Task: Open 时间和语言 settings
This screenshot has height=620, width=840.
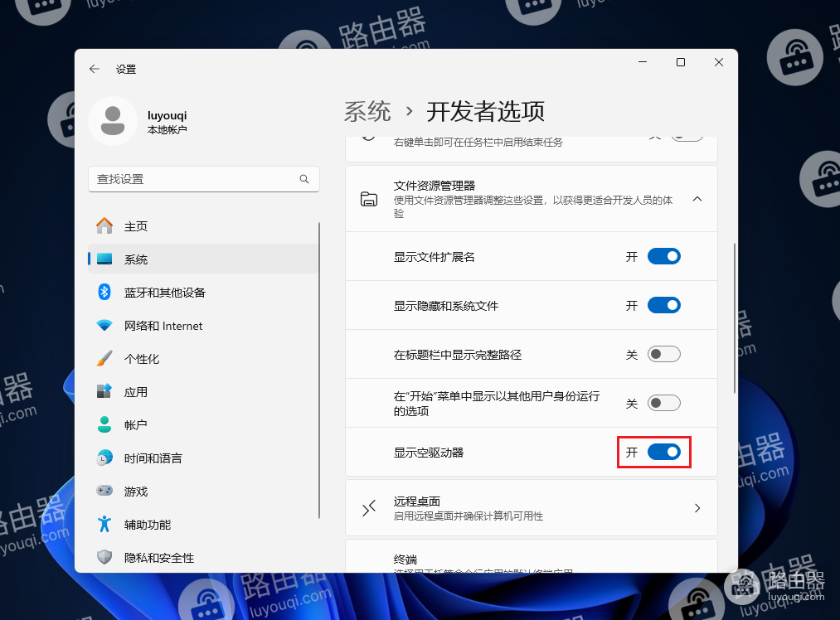Action: click(203, 458)
